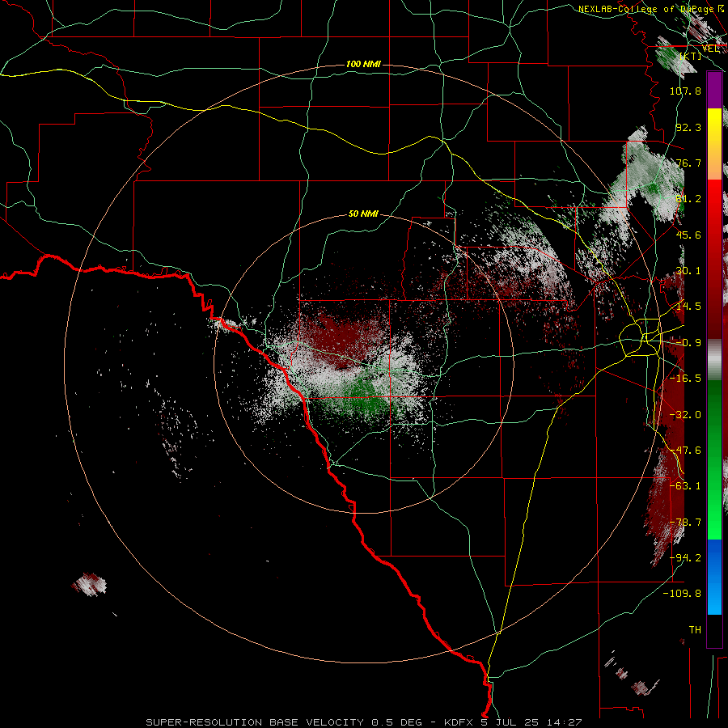The width and height of the screenshot is (728, 728).
Task: Click the -32.0 velocity scale value
Action: click(x=685, y=415)
